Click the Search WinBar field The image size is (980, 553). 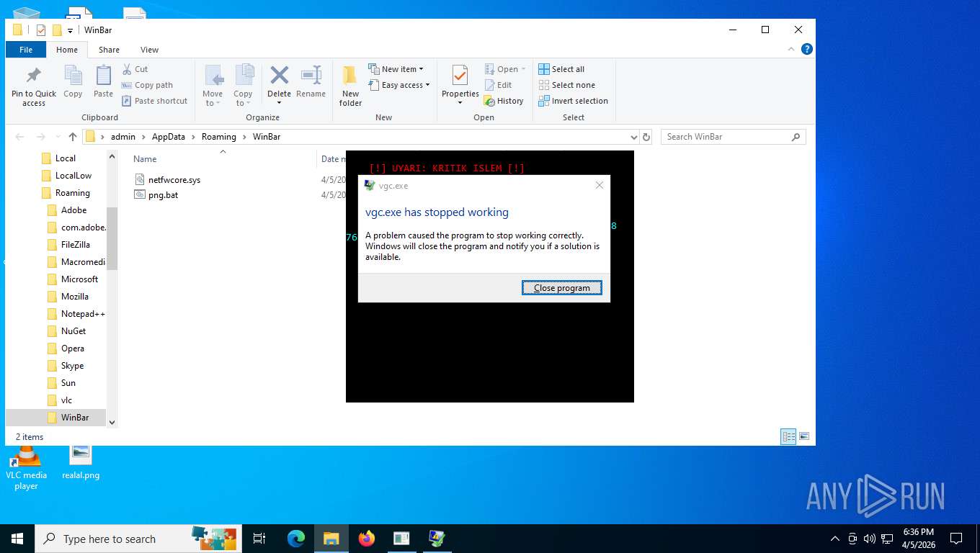click(x=733, y=137)
